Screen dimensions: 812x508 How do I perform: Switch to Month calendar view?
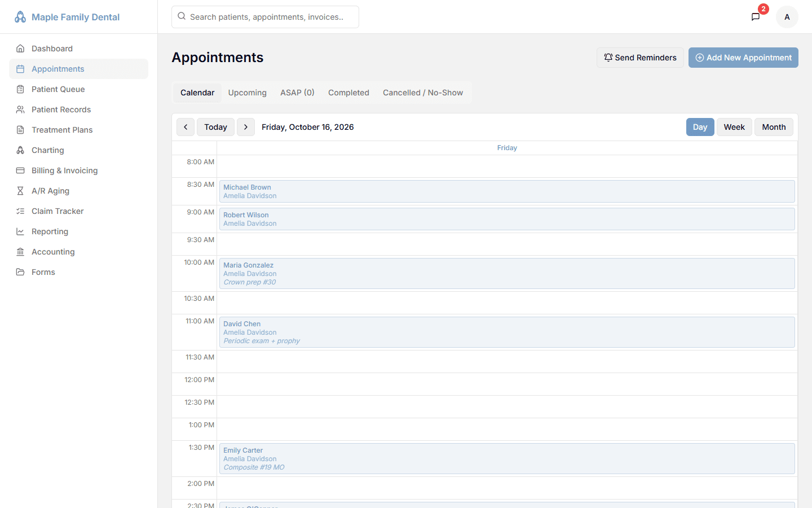tap(774, 127)
